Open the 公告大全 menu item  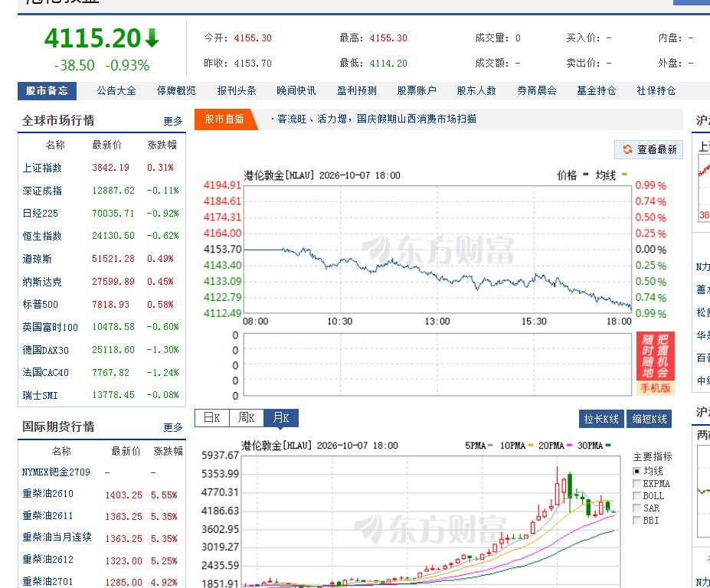[116, 91]
